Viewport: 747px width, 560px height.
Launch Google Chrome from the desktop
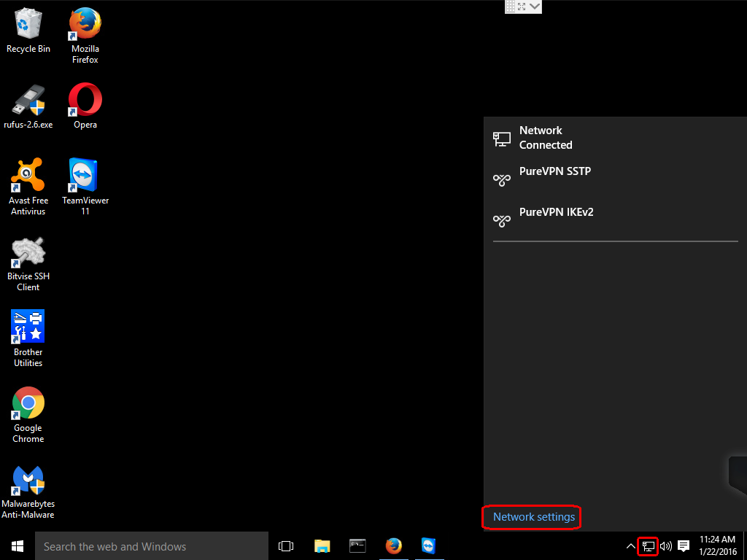(28, 415)
